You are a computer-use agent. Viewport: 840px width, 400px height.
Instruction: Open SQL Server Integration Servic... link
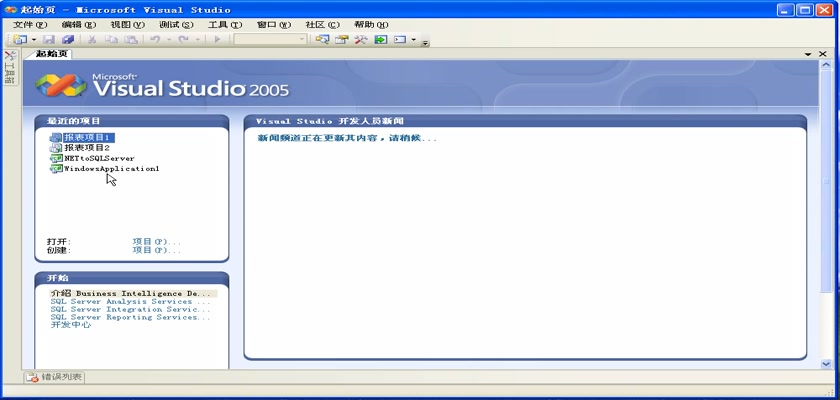tap(130, 310)
